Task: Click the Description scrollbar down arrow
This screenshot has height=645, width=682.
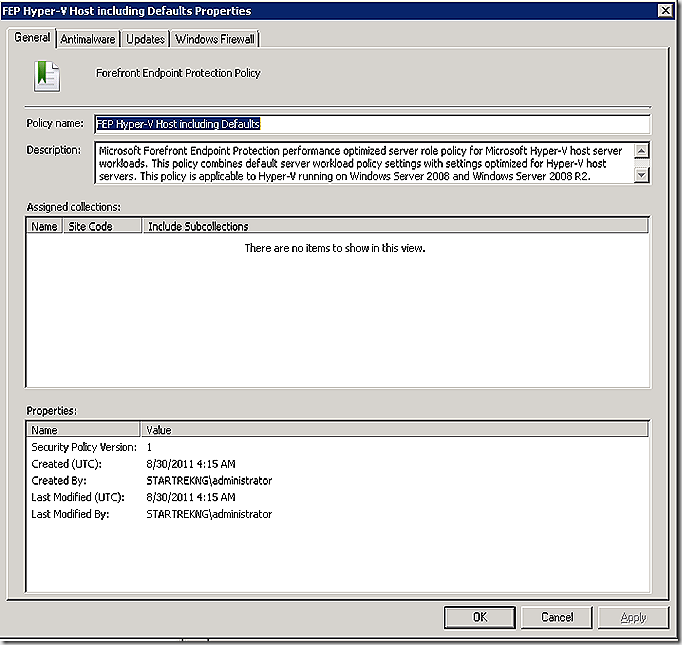Action: point(642,175)
